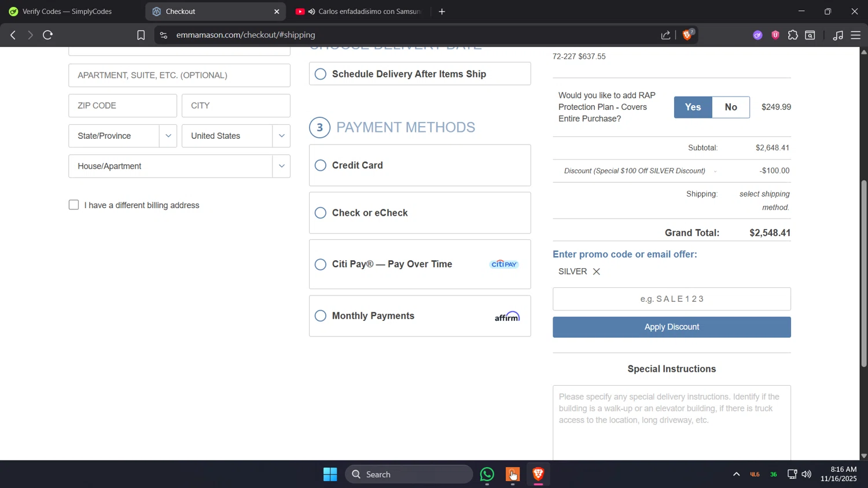This screenshot has height=488, width=868.
Task: Open the United States country dropdown
Action: pyautogui.click(x=236, y=136)
